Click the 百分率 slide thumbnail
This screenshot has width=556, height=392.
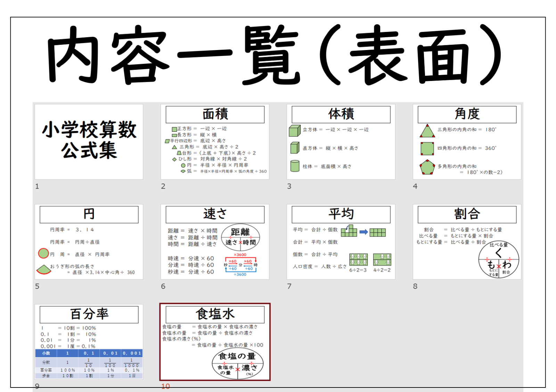tap(89, 342)
